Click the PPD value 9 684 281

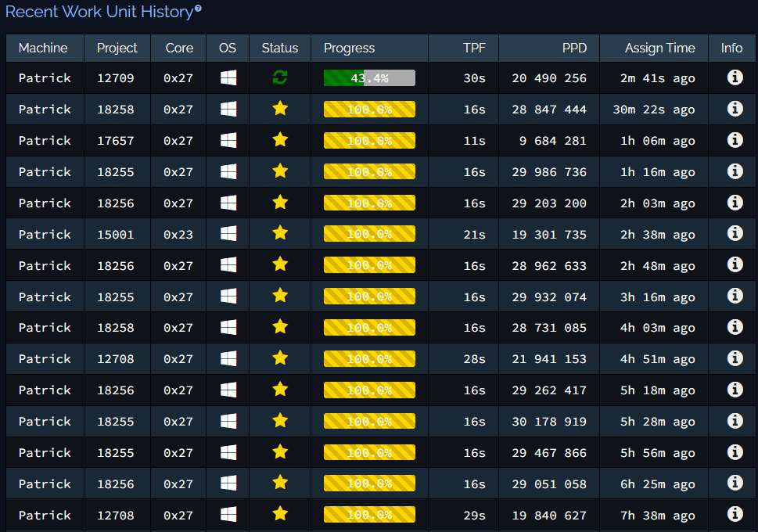click(553, 141)
